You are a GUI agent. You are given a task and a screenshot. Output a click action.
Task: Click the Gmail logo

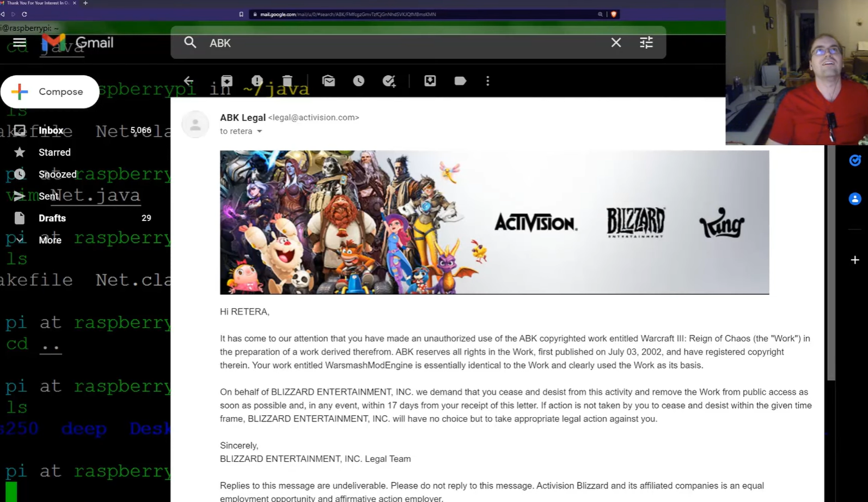click(78, 42)
